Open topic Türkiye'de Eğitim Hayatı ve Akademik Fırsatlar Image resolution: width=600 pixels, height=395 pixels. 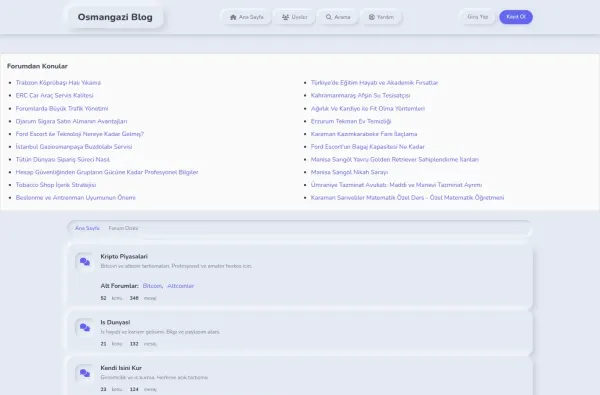374,83
